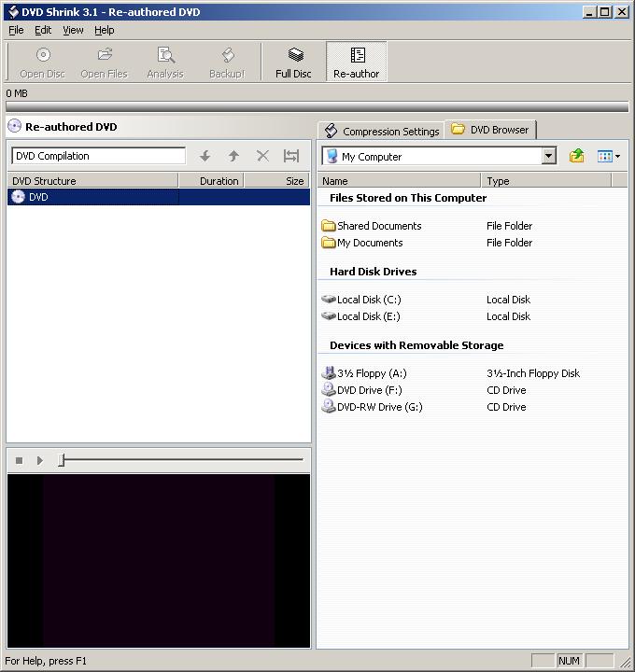Click the Hard Disk Drives group header
Image resolution: width=635 pixels, height=672 pixels.
click(x=373, y=272)
